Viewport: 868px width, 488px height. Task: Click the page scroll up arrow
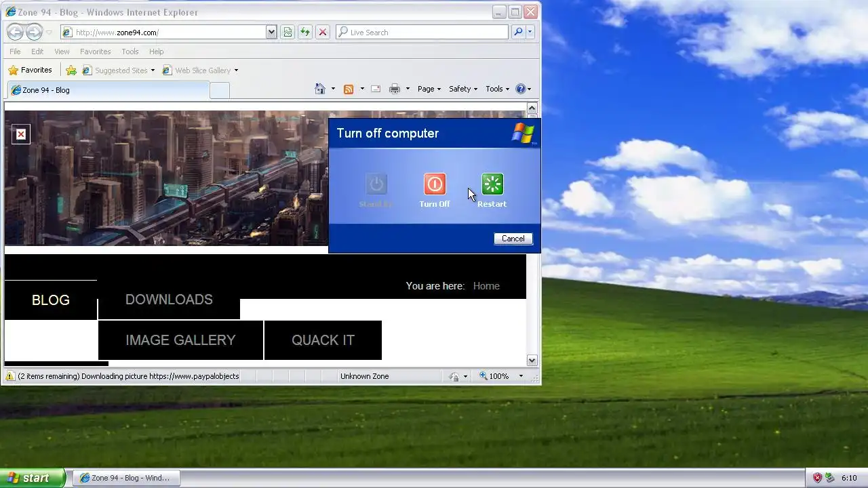532,108
